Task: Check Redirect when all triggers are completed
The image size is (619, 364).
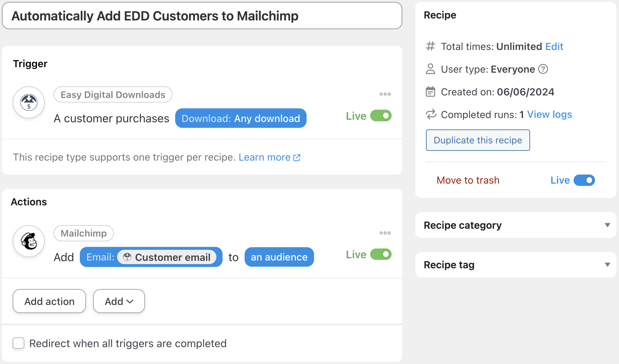Action: click(x=18, y=343)
